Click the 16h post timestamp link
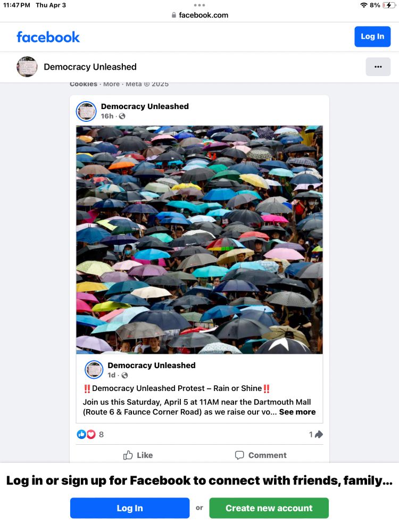 (107, 116)
